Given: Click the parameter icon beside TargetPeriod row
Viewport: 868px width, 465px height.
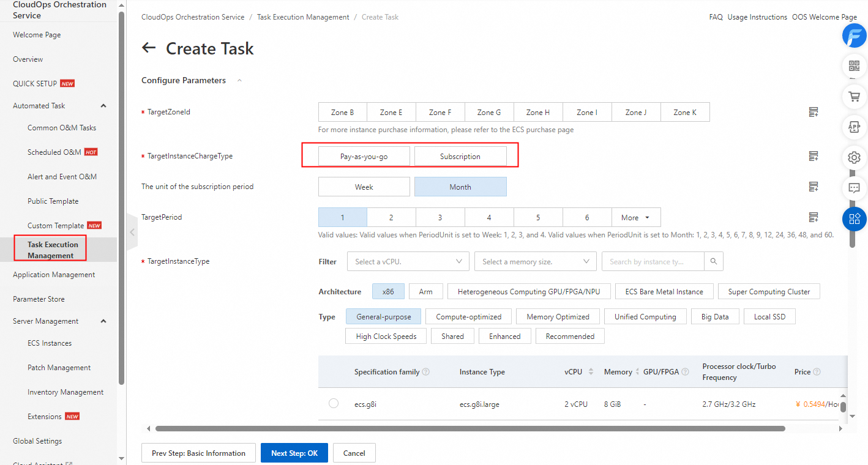Looking at the screenshot, I should [x=814, y=217].
